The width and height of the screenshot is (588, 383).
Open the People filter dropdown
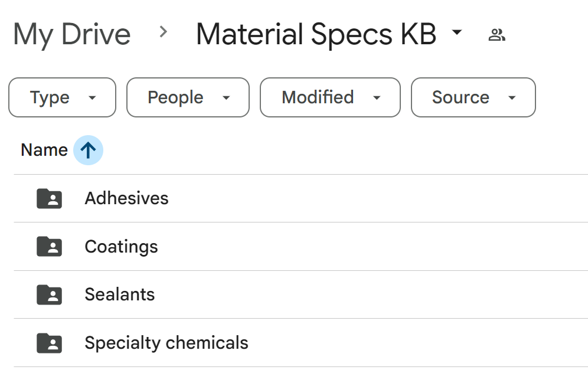[188, 97]
